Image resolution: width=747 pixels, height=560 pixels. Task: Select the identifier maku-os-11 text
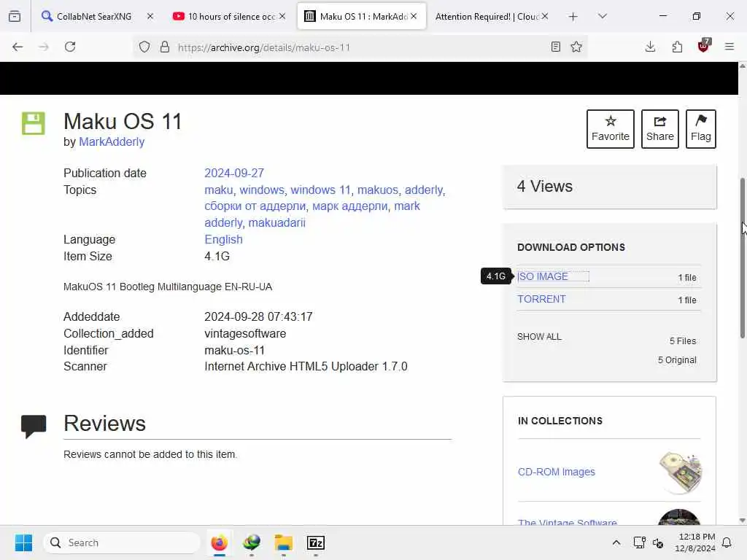pos(234,351)
